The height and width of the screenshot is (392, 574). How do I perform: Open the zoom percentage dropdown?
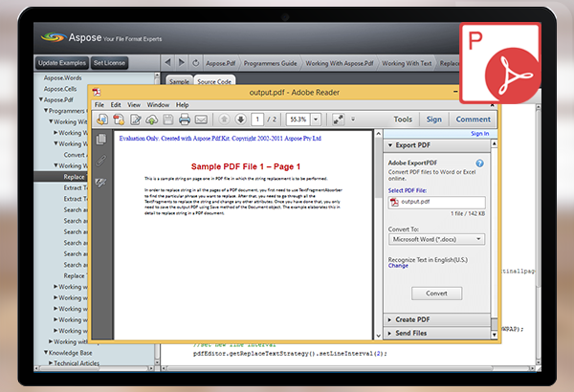315,120
